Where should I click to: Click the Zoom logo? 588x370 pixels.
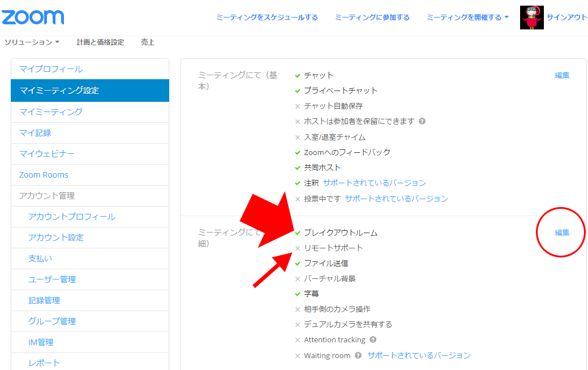click(x=33, y=17)
